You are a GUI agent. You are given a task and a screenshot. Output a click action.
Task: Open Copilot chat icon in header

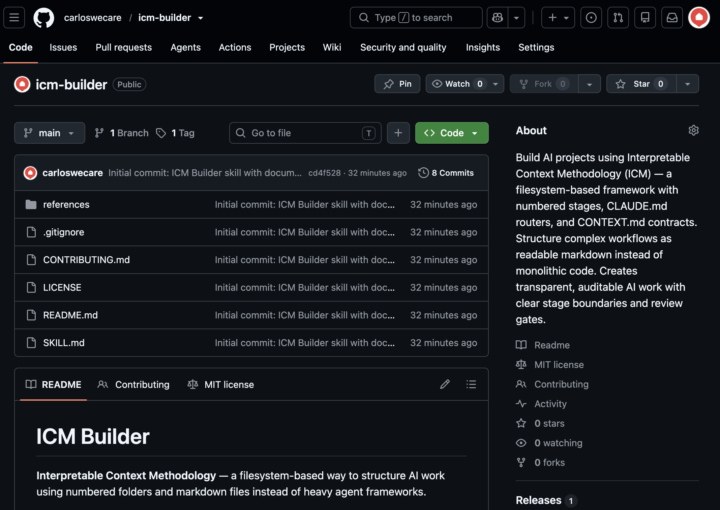pos(497,17)
